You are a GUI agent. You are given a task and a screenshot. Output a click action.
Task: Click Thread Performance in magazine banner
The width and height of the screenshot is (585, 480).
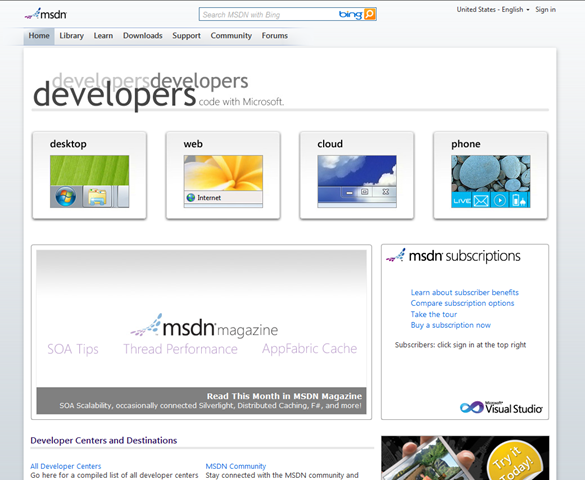(180, 349)
